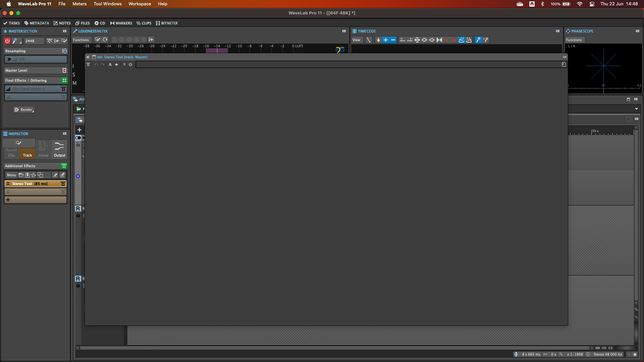Toggle Additional Effects green window button
The height and width of the screenshot is (362, 644).
coord(64,166)
